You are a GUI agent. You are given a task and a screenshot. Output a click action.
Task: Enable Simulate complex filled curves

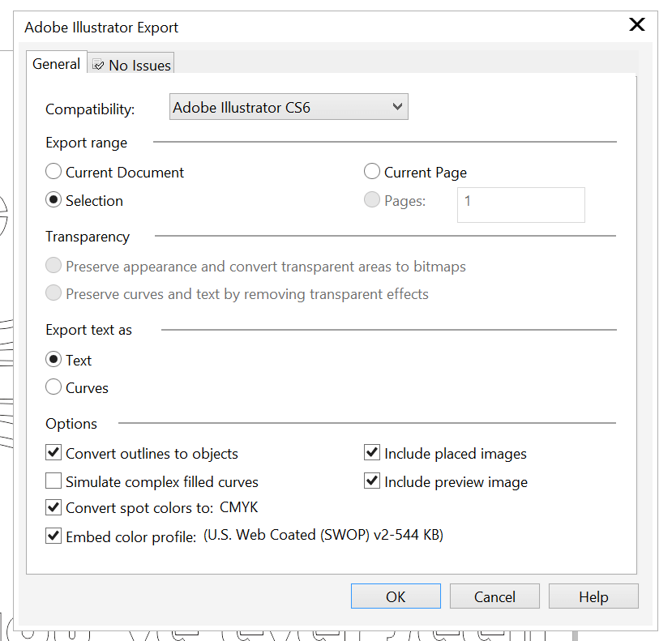[54, 481]
